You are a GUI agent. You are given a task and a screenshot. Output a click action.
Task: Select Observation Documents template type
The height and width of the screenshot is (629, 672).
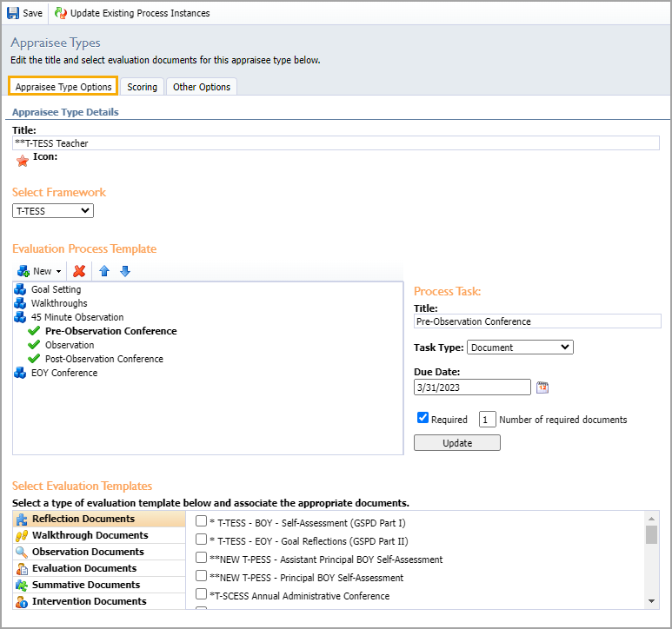99,552
